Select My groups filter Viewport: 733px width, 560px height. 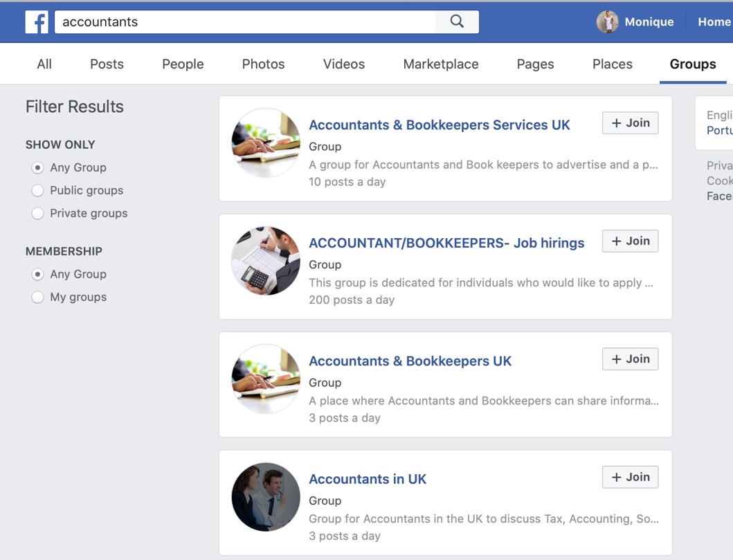tap(38, 297)
